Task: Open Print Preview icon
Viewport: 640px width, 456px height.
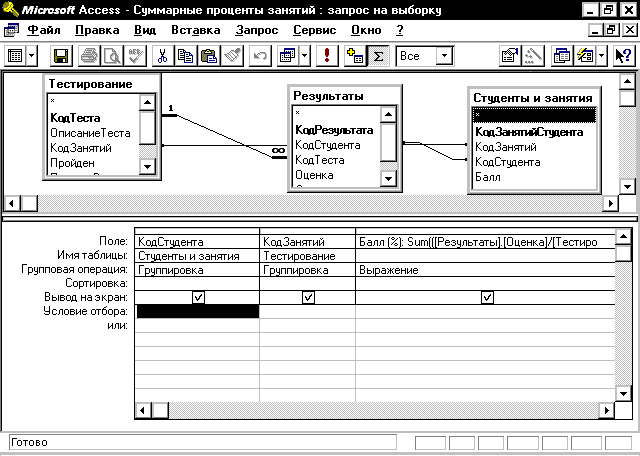Action: click(111, 56)
